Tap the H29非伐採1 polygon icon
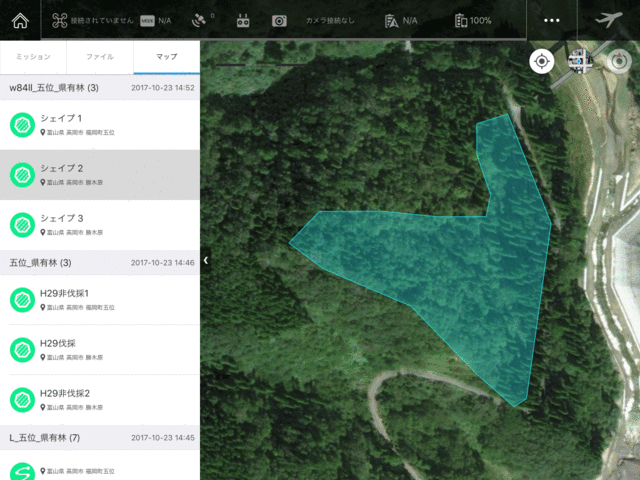This screenshot has height=480, width=640. (x=22, y=300)
